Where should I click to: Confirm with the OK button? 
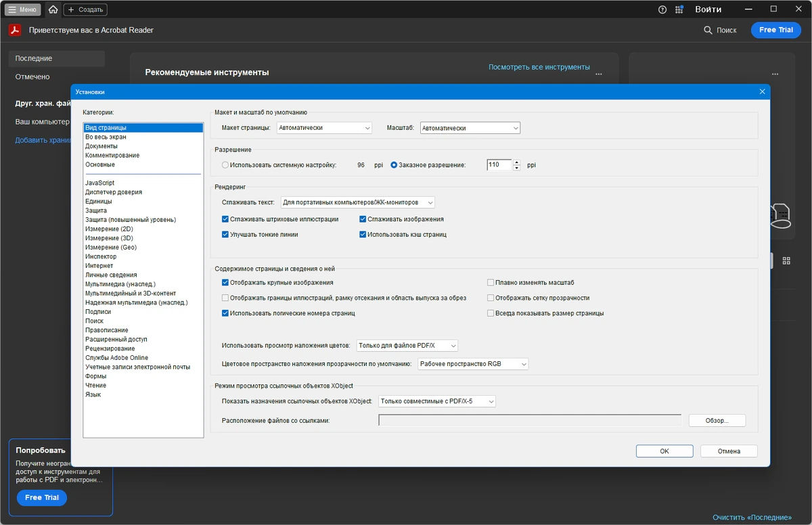[664, 451]
